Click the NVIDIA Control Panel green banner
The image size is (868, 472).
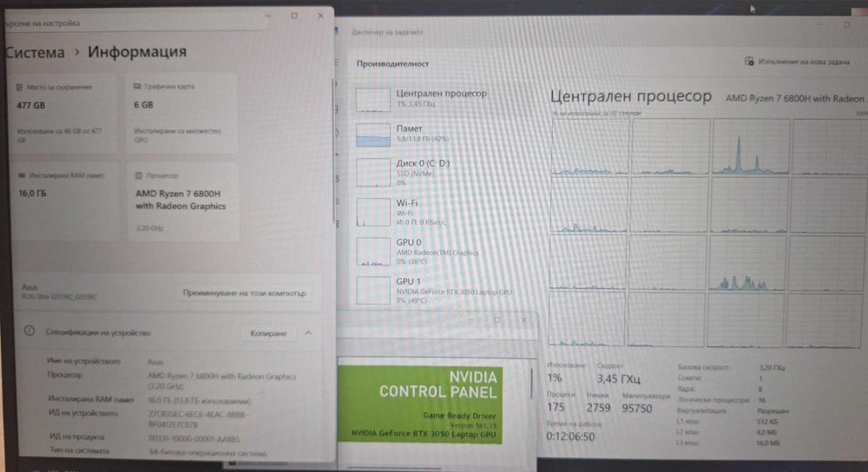(x=420, y=404)
